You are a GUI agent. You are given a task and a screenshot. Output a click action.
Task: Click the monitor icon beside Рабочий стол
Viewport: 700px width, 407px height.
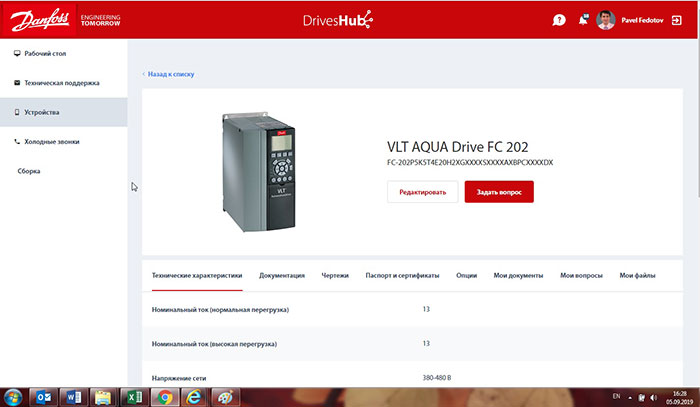point(17,53)
